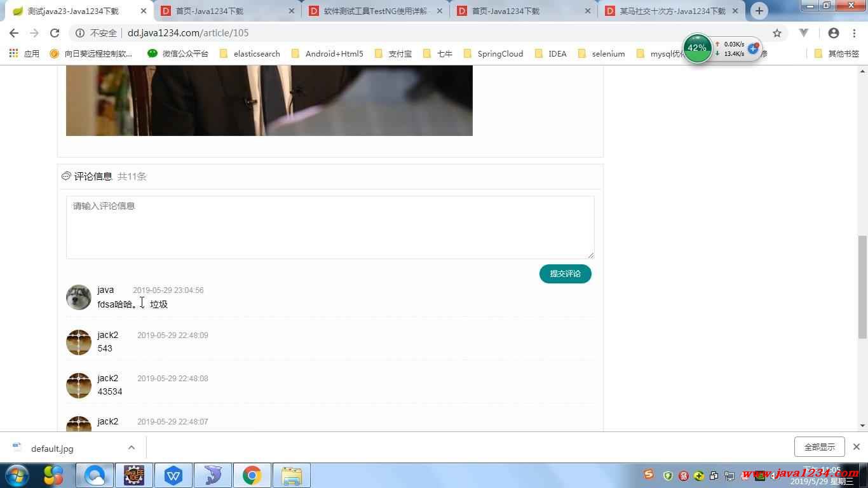The height and width of the screenshot is (488, 868).
Task: Open the Chrome profile account icon
Action: 834,33
